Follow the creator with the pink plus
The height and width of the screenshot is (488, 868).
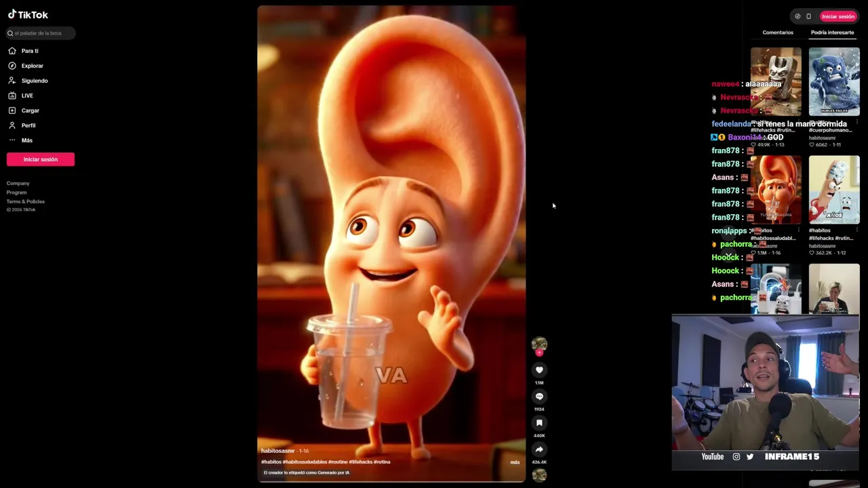pyautogui.click(x=539, y=352)
